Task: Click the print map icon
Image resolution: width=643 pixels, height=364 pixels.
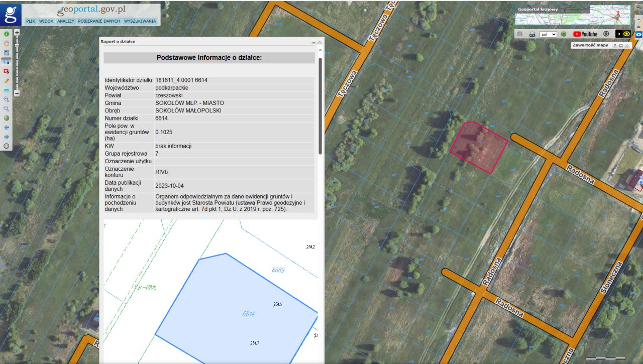Action: 532,34
